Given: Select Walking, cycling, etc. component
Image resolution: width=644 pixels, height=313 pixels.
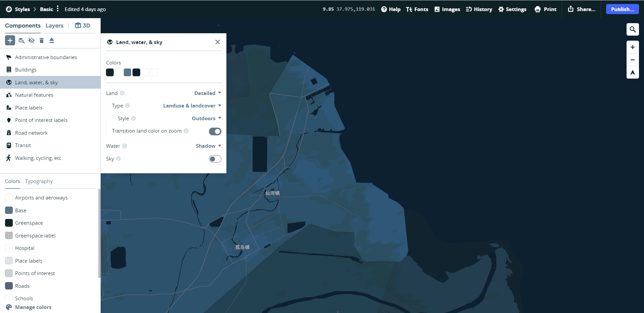Looking at the screenshot, I should 50,158.
